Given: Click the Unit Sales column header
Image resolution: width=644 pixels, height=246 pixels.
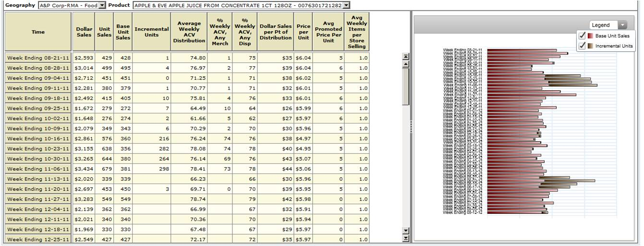Looking at the screenshot, I should click(104, 32).
